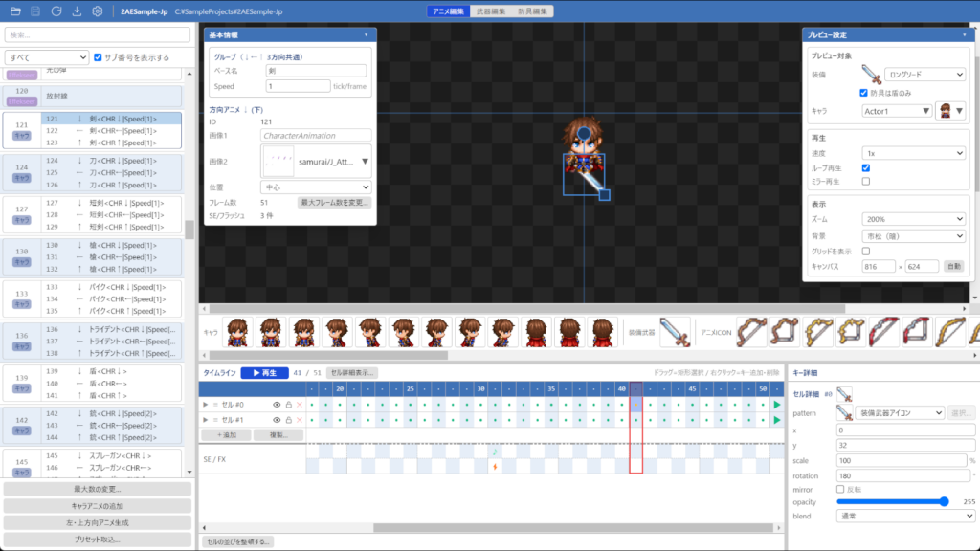Toggle サブ番号を表示する checkbox

(98, 57)
